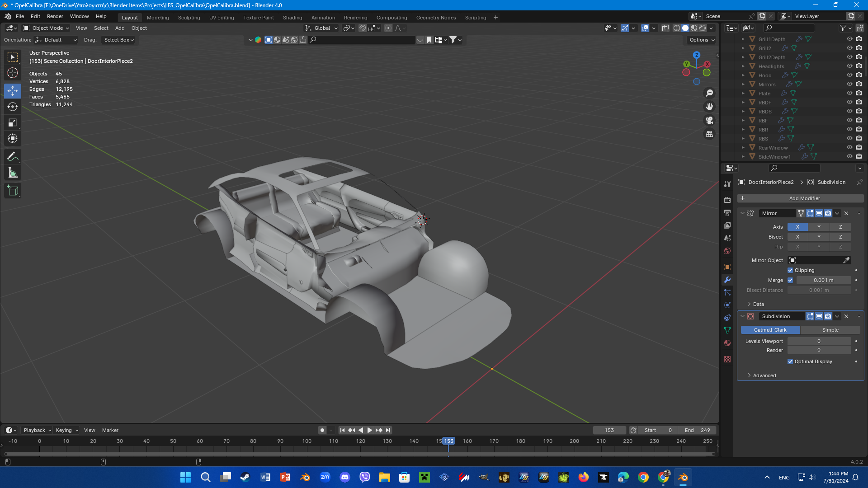Select the Scale tool
This screenshot has height=488, width=868.
tap(13, 122)
